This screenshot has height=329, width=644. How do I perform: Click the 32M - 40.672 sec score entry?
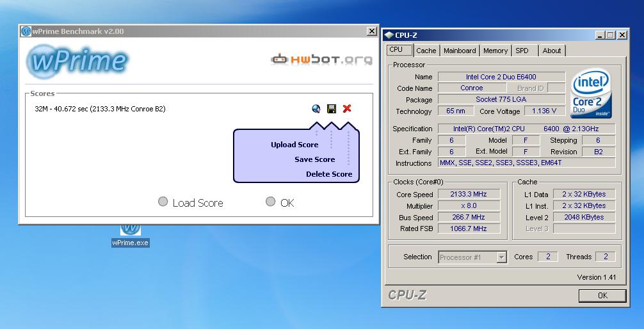click(x=101, y=109)
